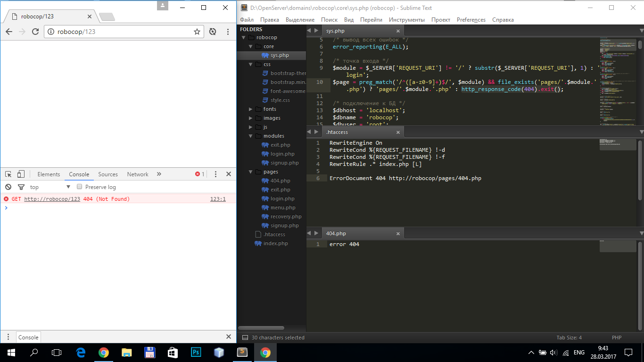The width and height of the screenshot is (644, 362).
Task: Enable the Preserve log checkbox
Action: (x=80, y=187)
